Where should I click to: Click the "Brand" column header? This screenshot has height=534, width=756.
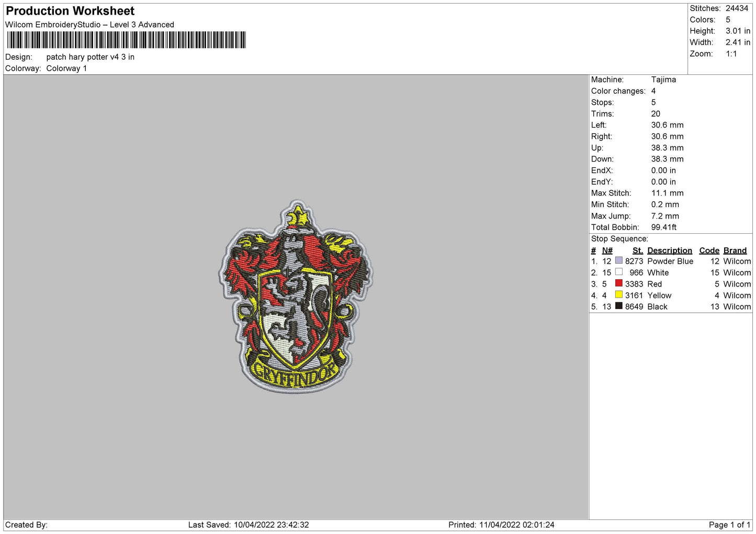click(735, 251)
